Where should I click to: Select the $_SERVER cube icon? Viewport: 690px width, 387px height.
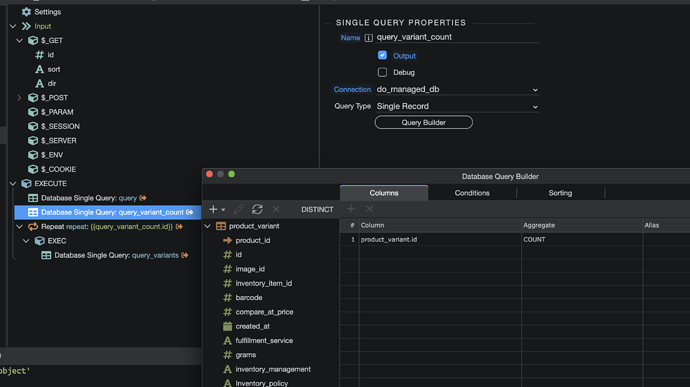[33, 140]
